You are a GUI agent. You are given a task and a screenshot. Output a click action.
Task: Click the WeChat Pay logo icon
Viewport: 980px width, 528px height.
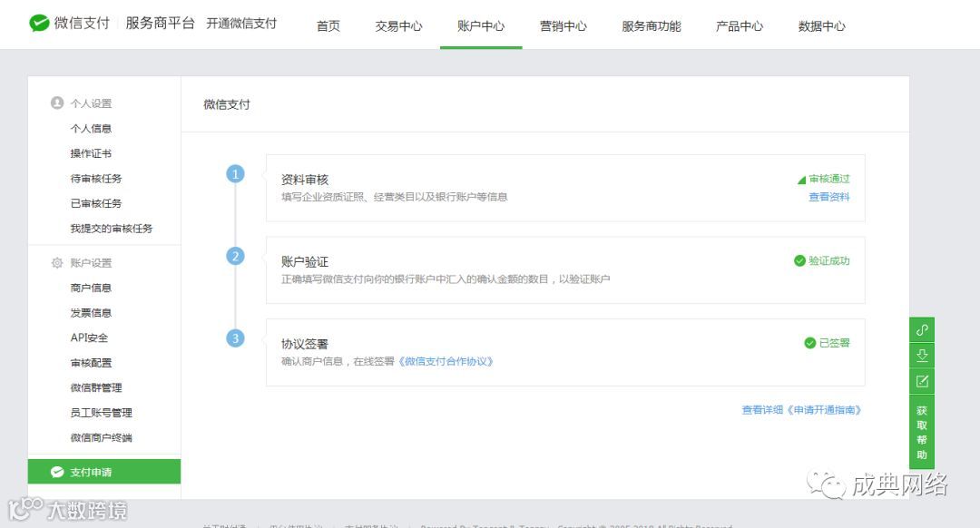click(x=39, y=23)
